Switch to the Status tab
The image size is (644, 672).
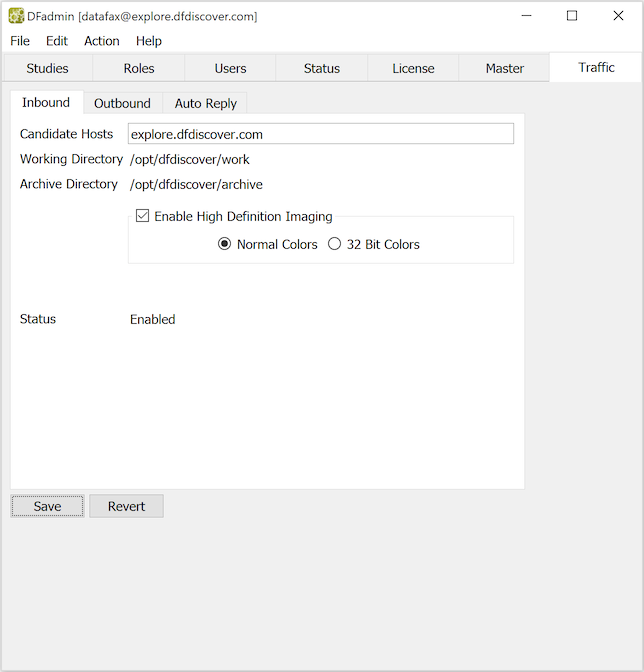click(322, 68)
